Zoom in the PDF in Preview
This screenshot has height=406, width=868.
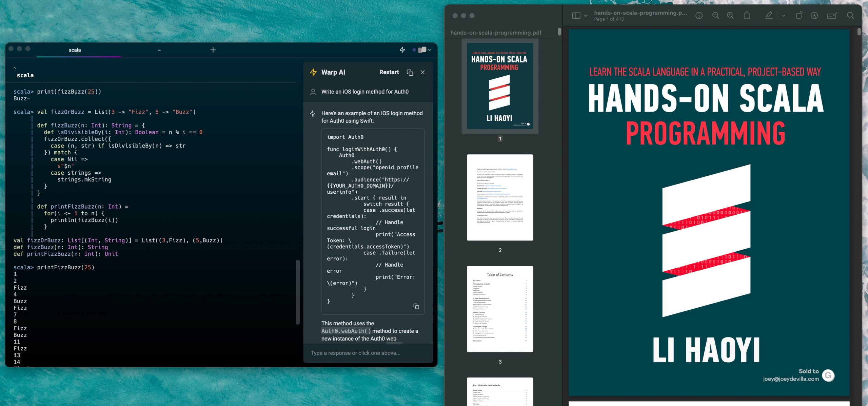(x=730, y=16)
